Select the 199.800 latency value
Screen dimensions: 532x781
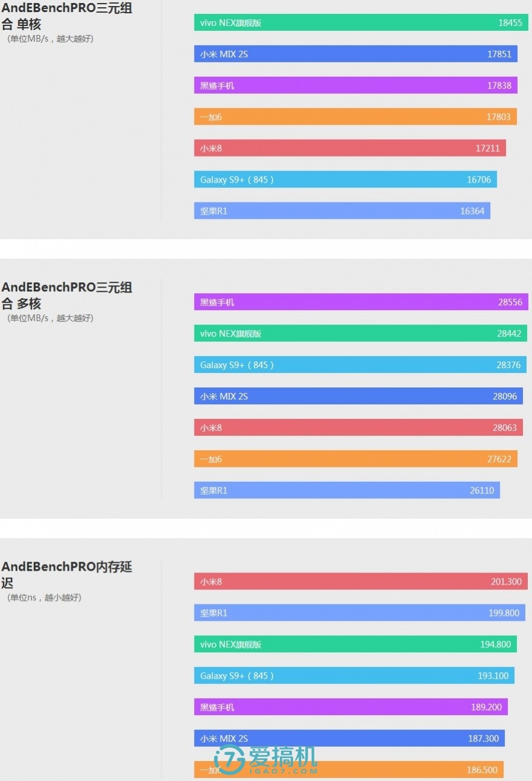[x=504, y=613]
